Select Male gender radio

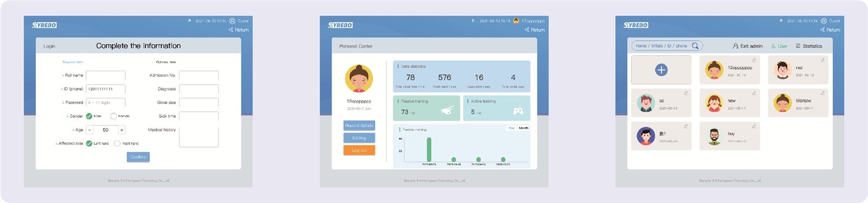tap(89, 116)
